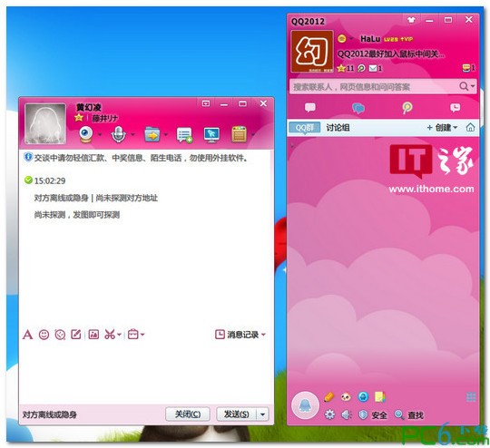The width and height of the screenshot is (490, 448).
Task: Click 查找 to find contacts
Action: point(408,414)
